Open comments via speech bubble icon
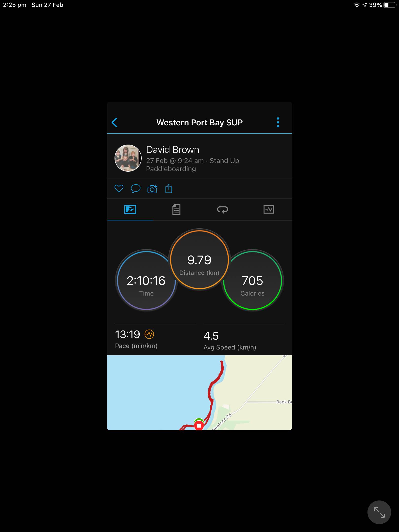Image resolution: width=399 pixels, height=532 pixels. (x=135, y=189)
